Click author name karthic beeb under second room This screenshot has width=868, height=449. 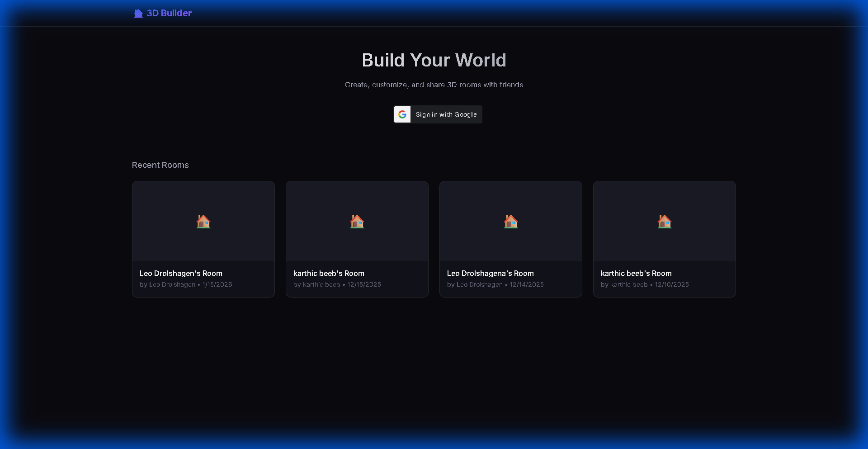click(321, 284)
